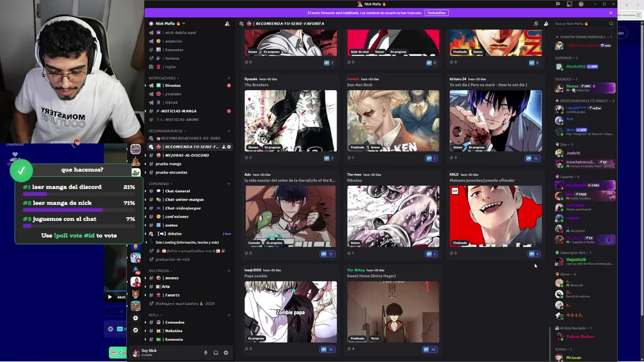Open post titled To not die
This screenshot has height=362, width=644.
point(488,85)
